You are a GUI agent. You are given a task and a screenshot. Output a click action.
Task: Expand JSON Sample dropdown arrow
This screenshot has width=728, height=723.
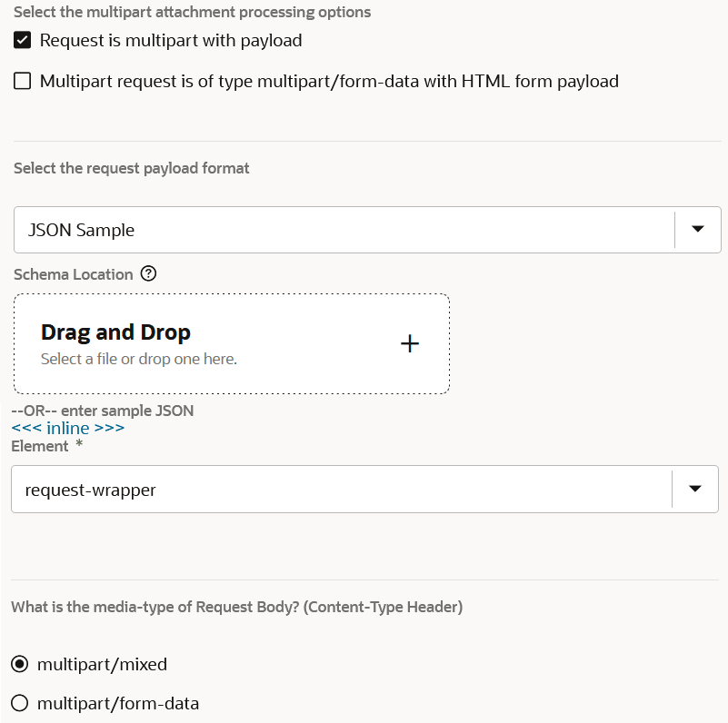point(698,230)
